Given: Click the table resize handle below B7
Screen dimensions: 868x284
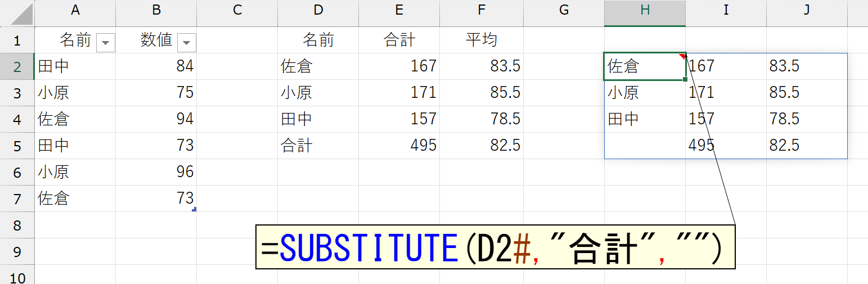Looking at the screenshot, I should pyautogui.click(x=195, y=209).
